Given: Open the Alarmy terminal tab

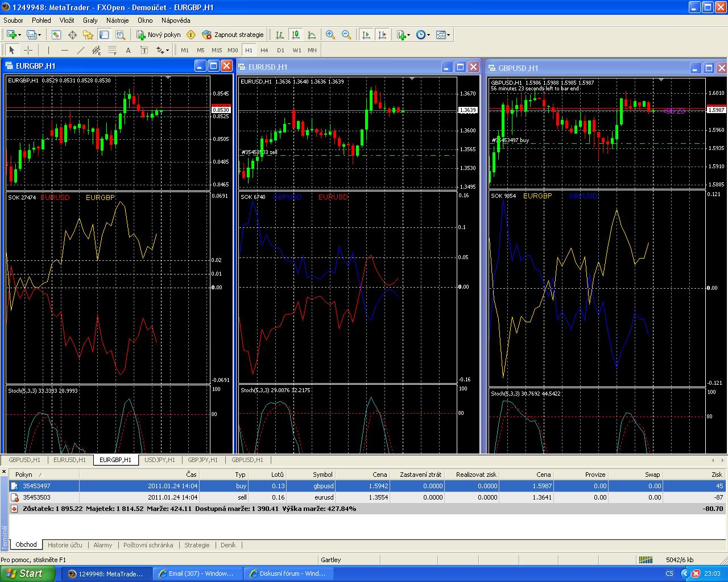Looking at the screenshot, I should [103, 544].
